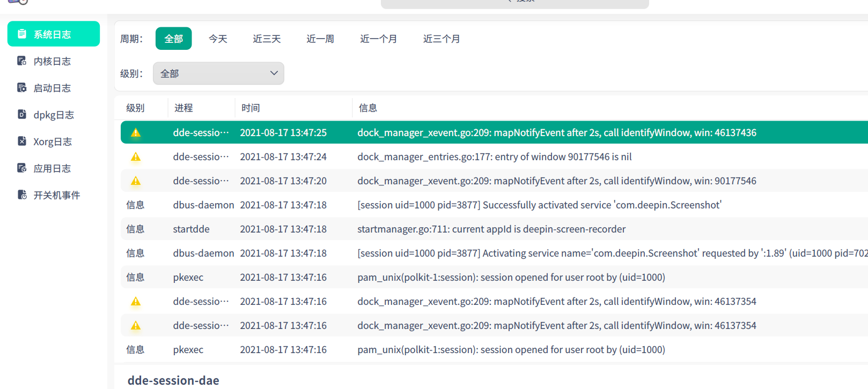
Task: Click the timestamp 2021-08-17 13:47:24
Action: pos(283,156)
